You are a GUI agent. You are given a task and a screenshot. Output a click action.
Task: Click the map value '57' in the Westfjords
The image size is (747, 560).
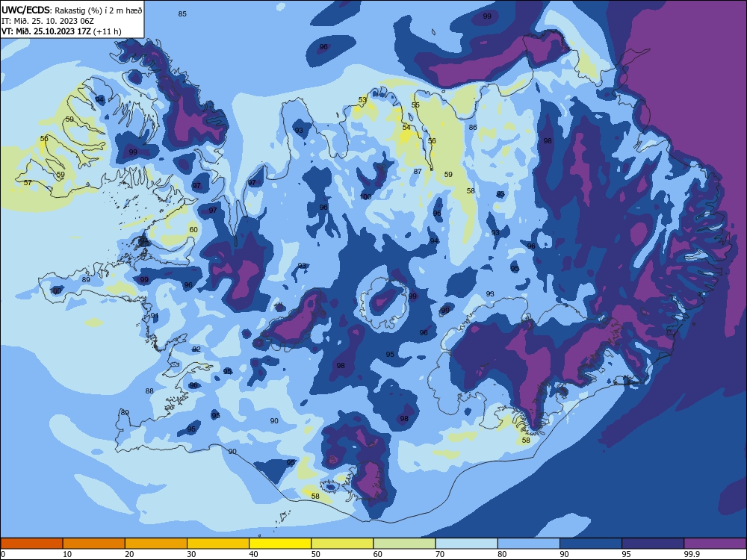pos(28,182)
